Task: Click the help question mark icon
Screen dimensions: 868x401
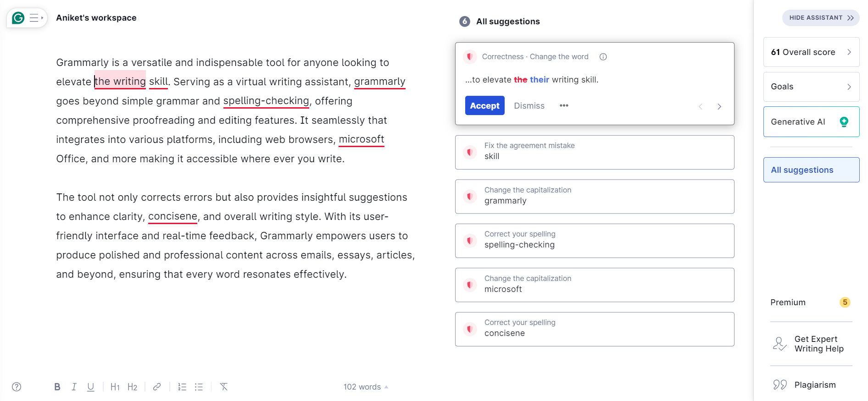Action: [17, 386]
